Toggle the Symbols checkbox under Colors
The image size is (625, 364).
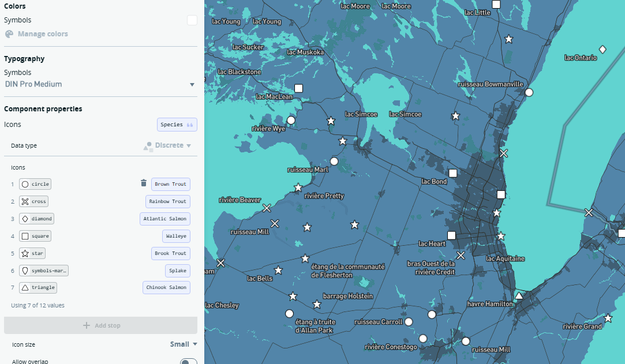coord(191,19)
